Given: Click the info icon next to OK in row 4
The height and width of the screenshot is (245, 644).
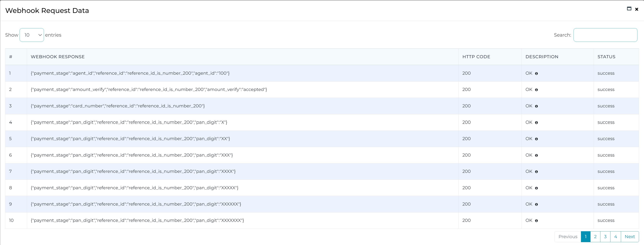Looking at the screenshot, I should tap(536, 123).
